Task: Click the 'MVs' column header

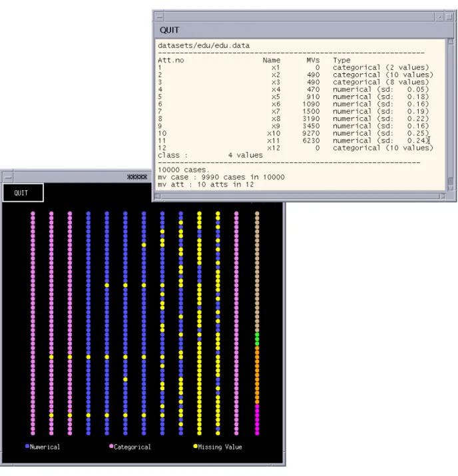Action: coord(313,60)
